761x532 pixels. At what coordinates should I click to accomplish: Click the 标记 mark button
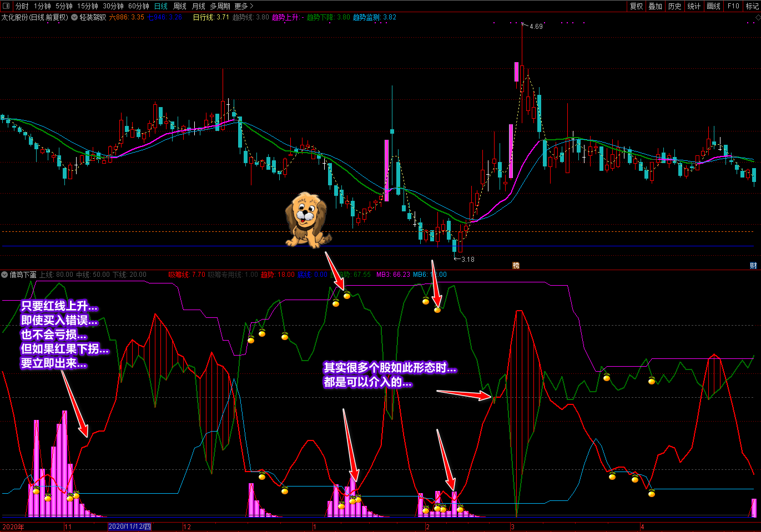[752, 6]
